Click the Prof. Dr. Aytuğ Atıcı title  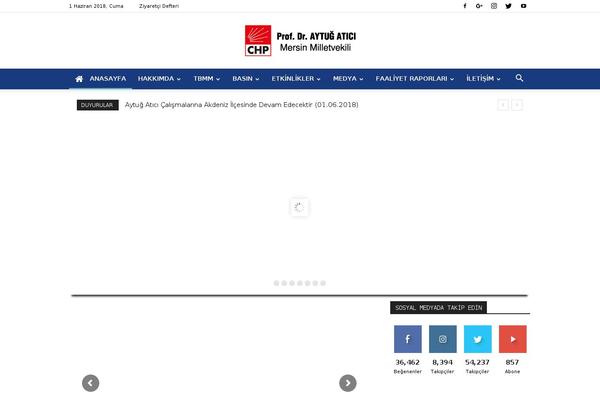[x=316, y=36]
